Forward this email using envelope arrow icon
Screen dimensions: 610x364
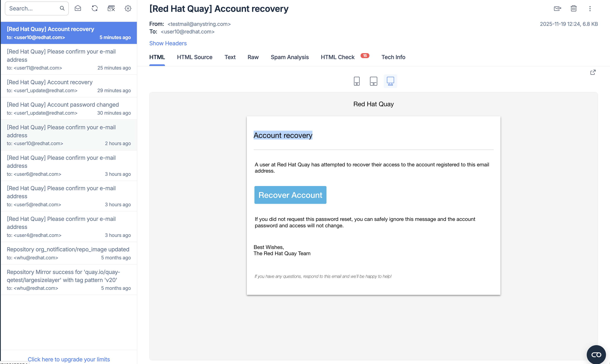pos(557,9)
